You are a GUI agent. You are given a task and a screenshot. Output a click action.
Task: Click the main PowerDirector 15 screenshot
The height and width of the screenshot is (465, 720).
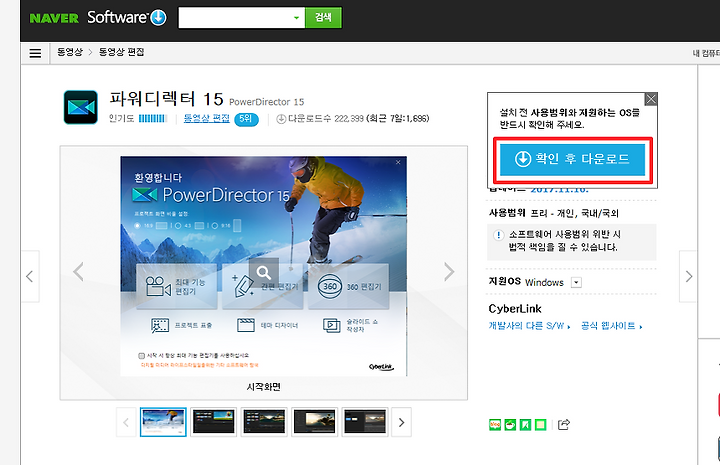(x=264, y=266)
